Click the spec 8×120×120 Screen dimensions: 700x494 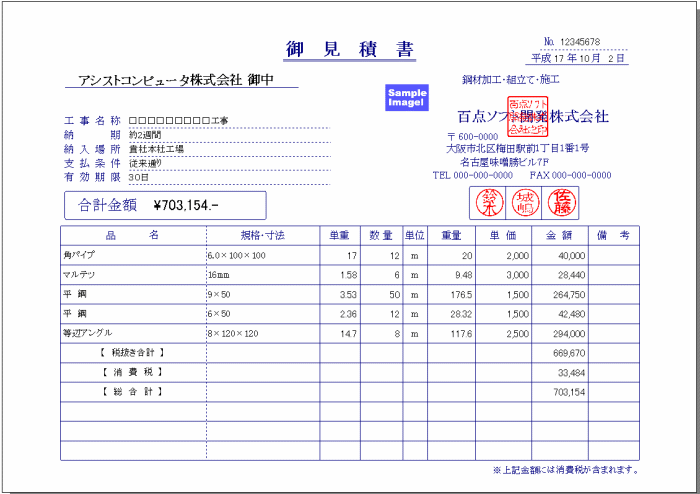click(x=233, y=334)
